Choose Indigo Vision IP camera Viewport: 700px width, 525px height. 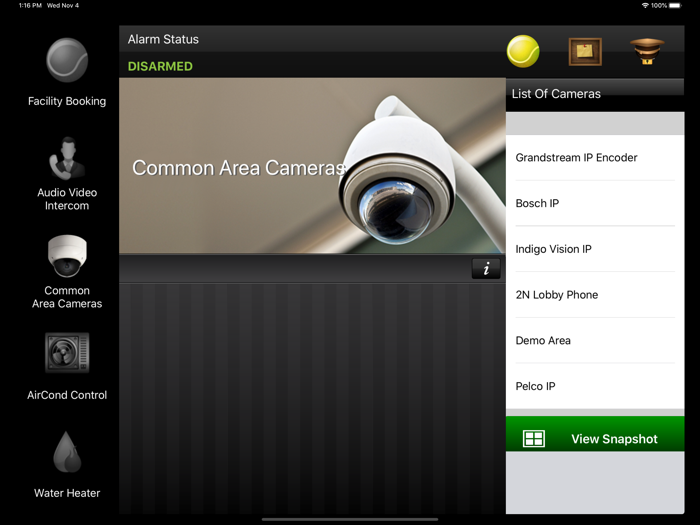[595, 249]
